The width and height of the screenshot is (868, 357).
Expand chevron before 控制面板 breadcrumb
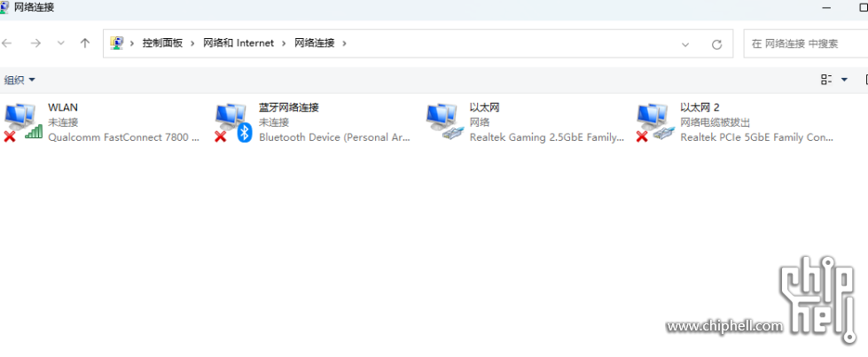coord(132,43)
